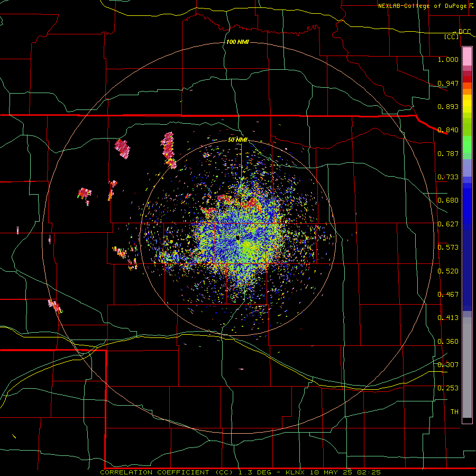The height and width of the screenshot is (476, 476).
Task: Click the 0.840 legend value
Action: (x=448, y=130)
